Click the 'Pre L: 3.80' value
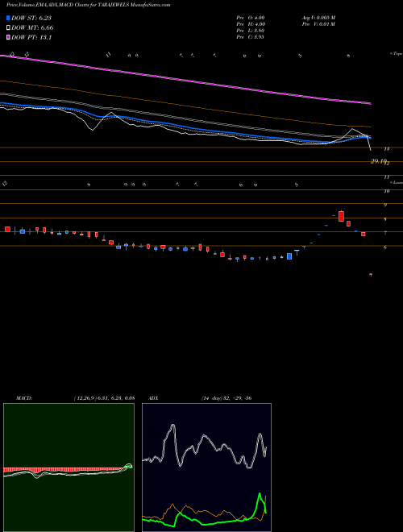Screen dimensions: 403x532 point(251,31)
